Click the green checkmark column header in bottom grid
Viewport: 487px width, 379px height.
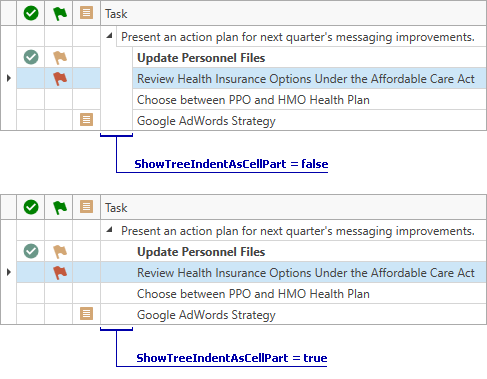tap(31, 207)
